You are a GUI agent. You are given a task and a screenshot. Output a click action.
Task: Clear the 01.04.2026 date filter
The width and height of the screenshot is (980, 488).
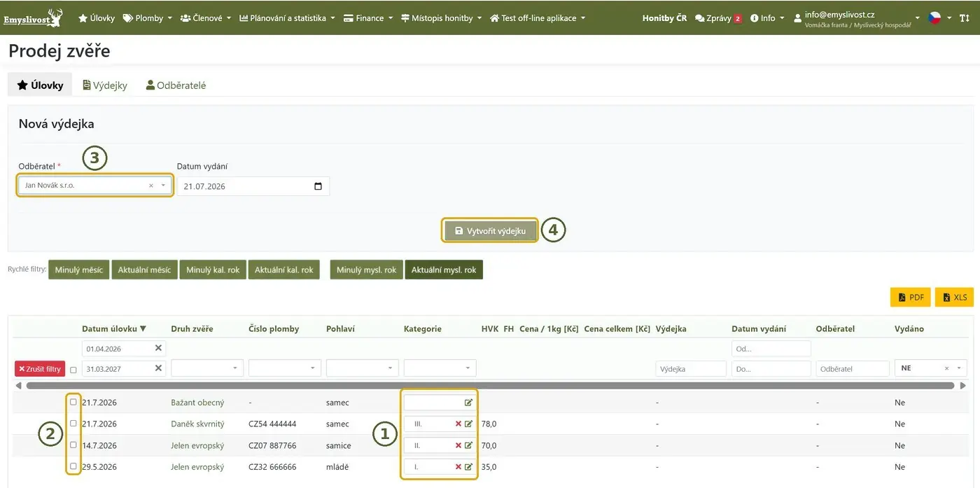point(158,348)
